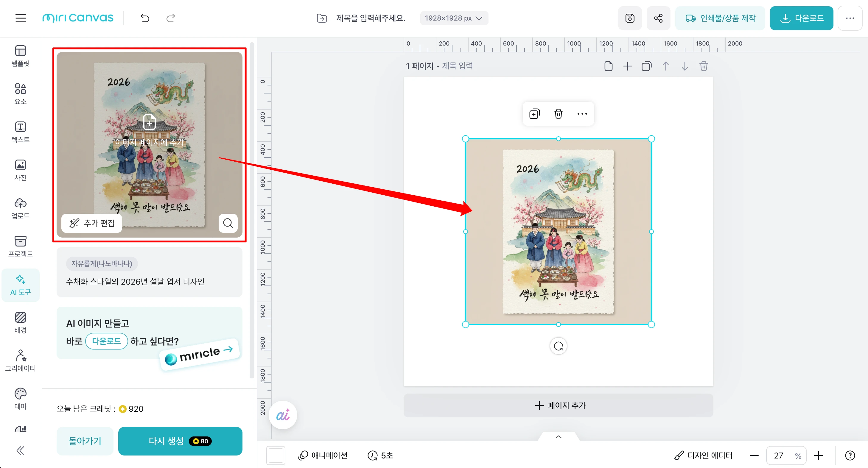Click the 돌아가기 back button

85,441
